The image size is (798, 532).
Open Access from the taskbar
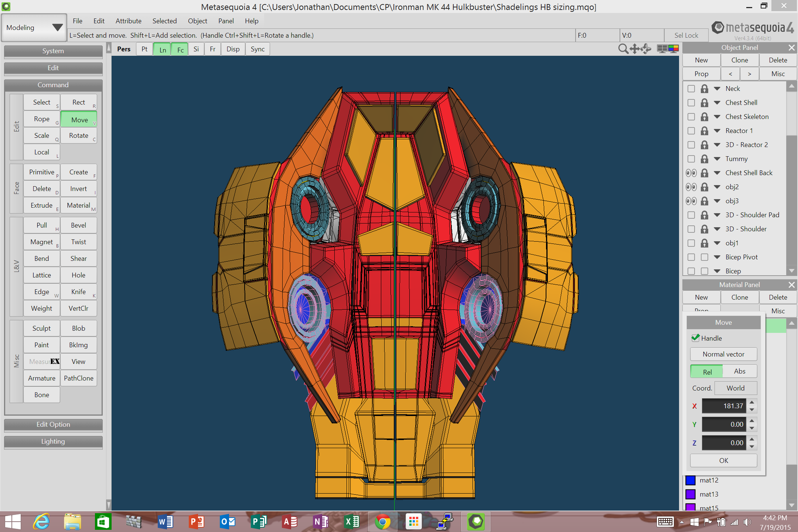tap(289, 522)
